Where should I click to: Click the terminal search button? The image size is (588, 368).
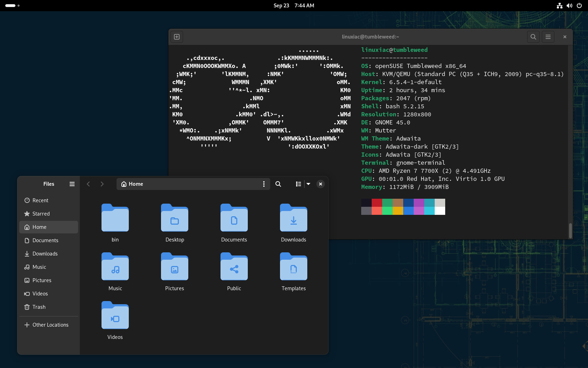533,37
